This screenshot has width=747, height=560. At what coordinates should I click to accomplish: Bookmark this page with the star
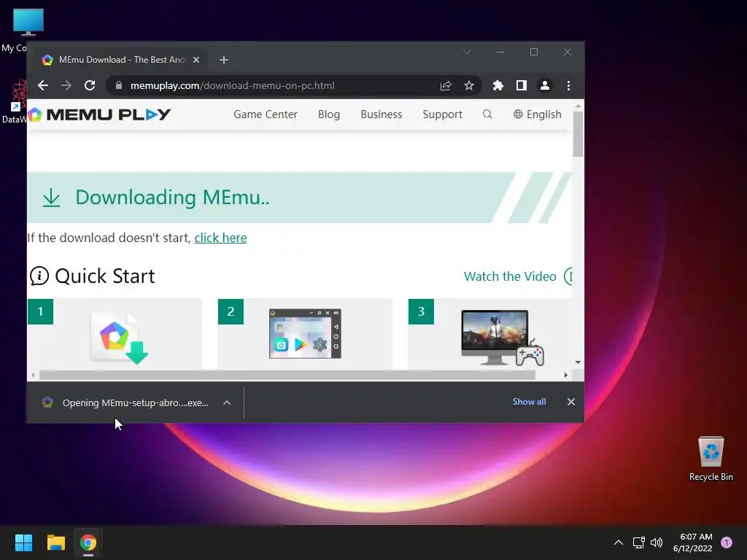pyautogui.click(x=469, y=86)
